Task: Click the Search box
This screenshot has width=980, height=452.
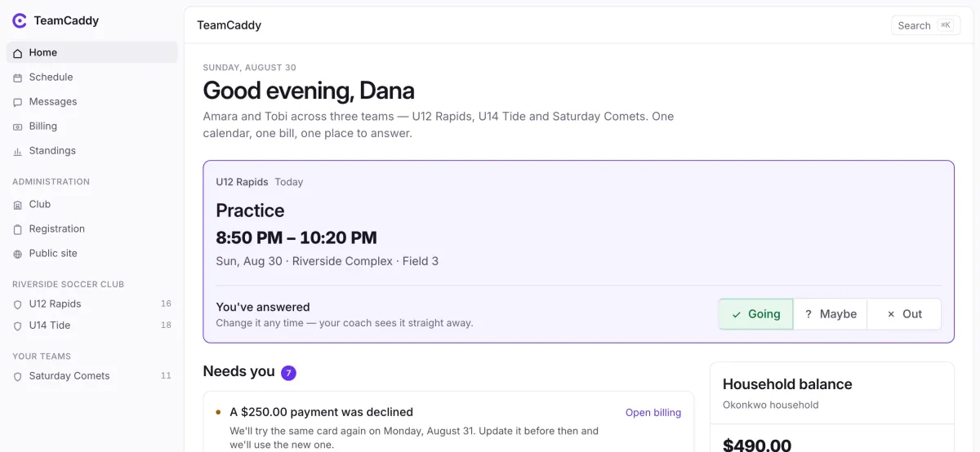Action: (925, 25)
